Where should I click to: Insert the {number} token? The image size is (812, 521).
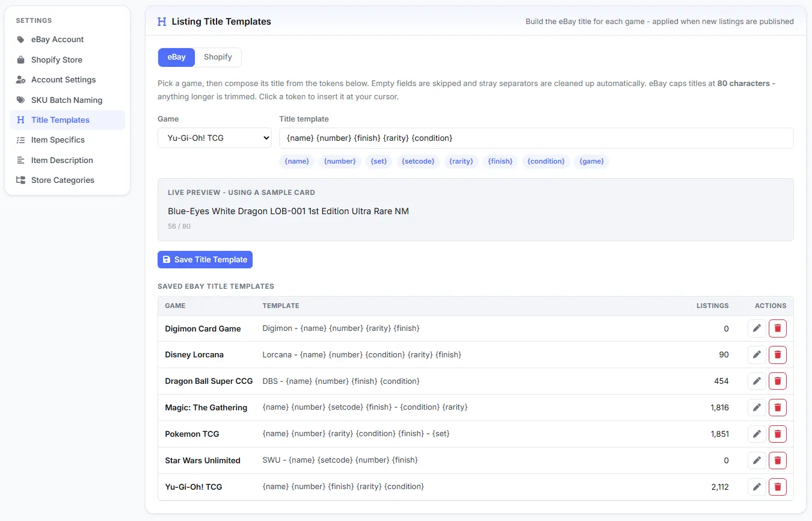340,161
